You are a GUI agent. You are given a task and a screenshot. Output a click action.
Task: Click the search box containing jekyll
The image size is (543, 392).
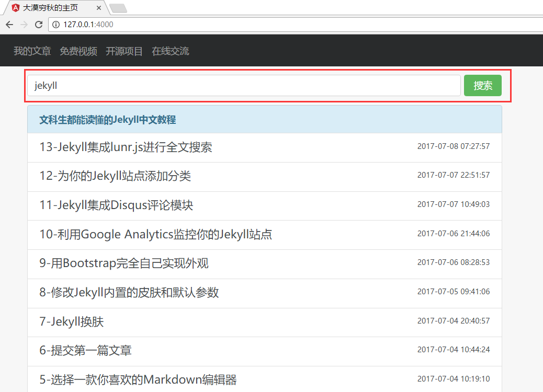pyautogui.click(x=244, y=86)
